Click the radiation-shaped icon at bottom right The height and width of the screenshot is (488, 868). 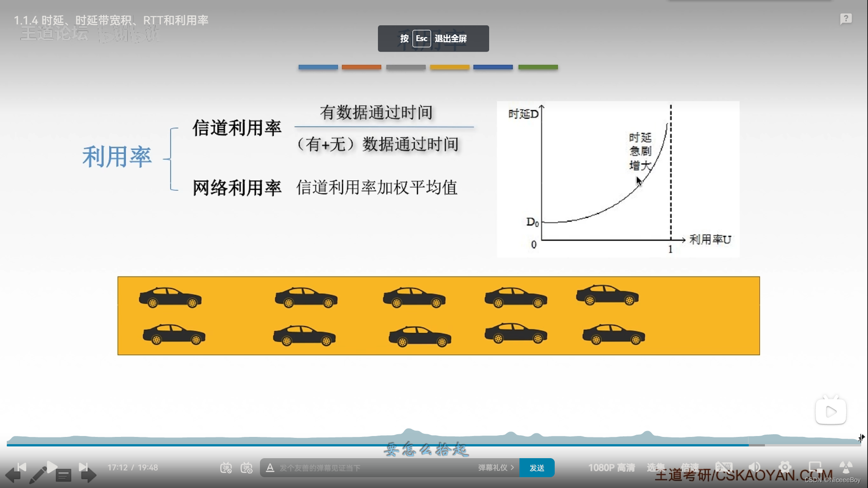coord(846,467)
